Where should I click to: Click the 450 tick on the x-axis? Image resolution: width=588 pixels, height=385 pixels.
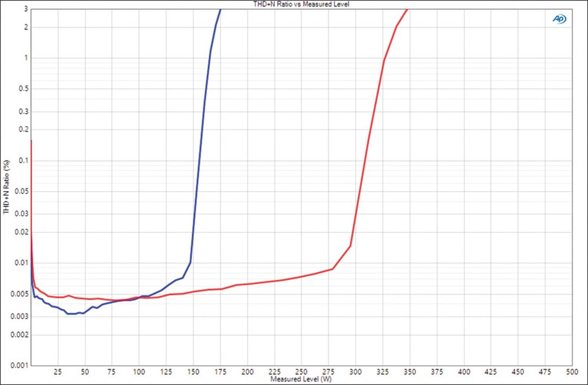click(x=518, y=372)
